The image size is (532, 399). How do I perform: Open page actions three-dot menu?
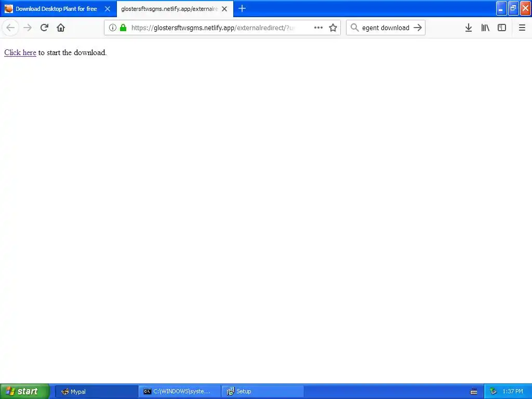(318, 28)
